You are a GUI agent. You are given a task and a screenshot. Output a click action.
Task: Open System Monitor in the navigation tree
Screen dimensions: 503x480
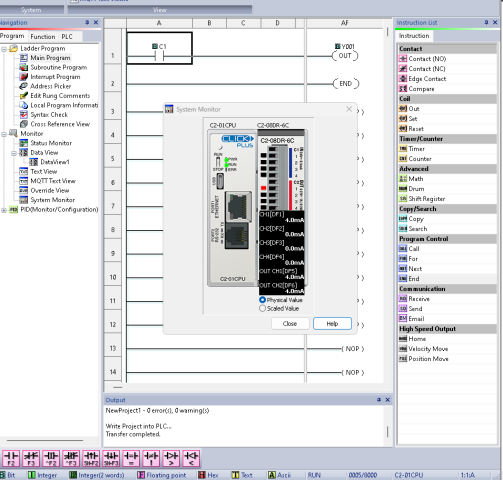[52, 200]
